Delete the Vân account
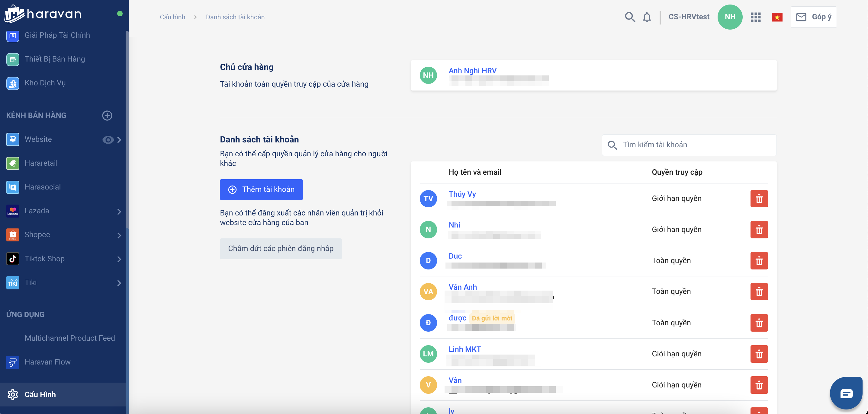The width and height of the screenshot is (868, 414). click(759, 385)
